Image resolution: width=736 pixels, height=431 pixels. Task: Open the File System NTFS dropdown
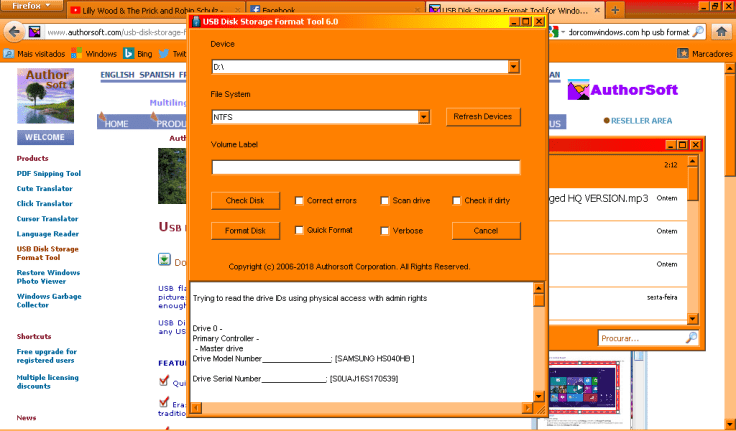424,117
